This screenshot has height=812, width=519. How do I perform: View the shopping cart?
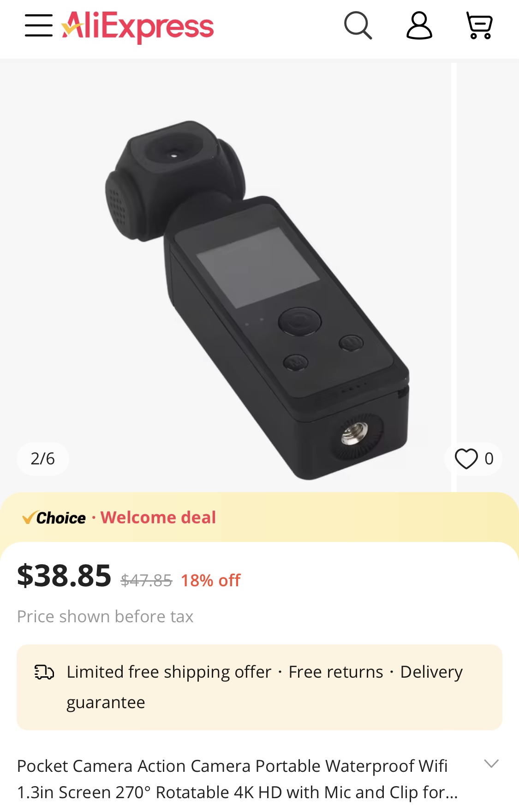[479, 25]
